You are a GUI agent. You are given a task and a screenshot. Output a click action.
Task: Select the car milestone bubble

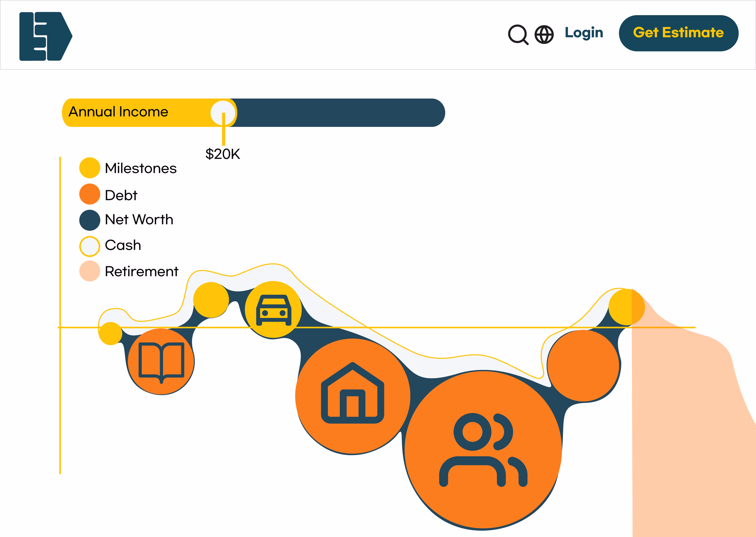(x=273, y=310)
